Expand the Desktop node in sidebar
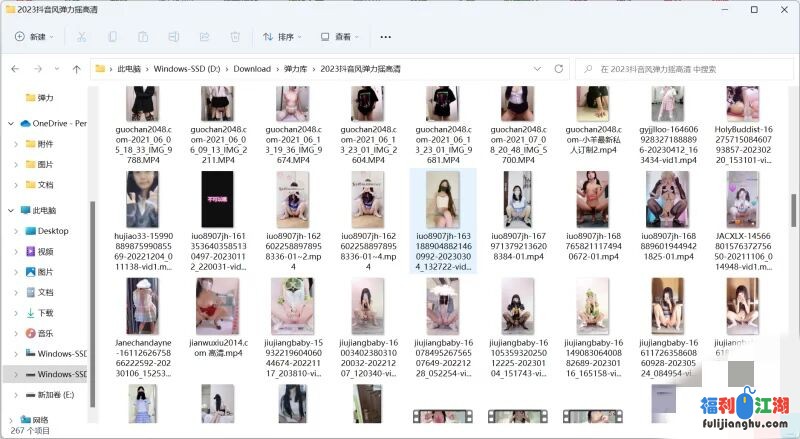Screen dimensions: 800x439 pyautogui.click(x=15, y=231)
